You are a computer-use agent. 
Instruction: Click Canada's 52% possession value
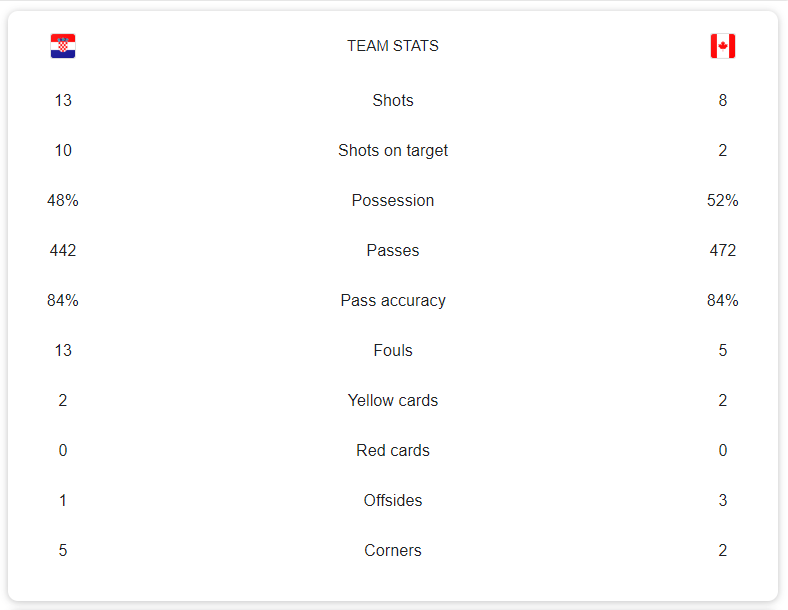(x=723, y=200)
